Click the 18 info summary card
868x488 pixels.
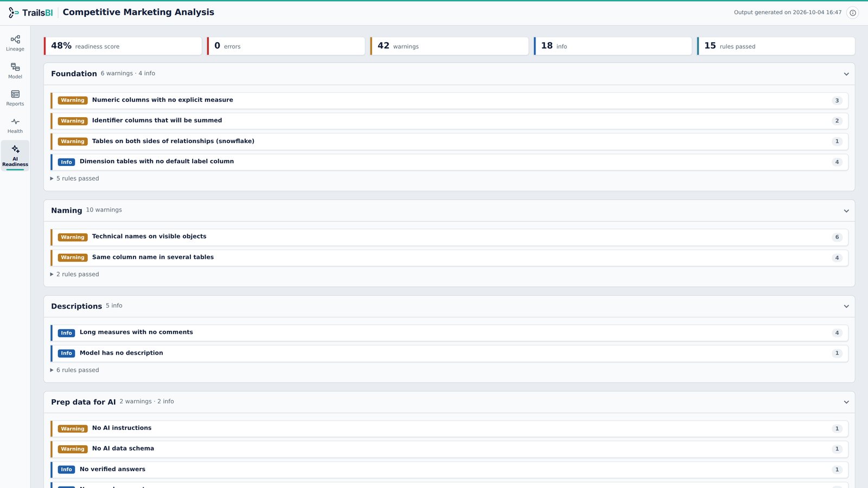[x=612, y=46]
